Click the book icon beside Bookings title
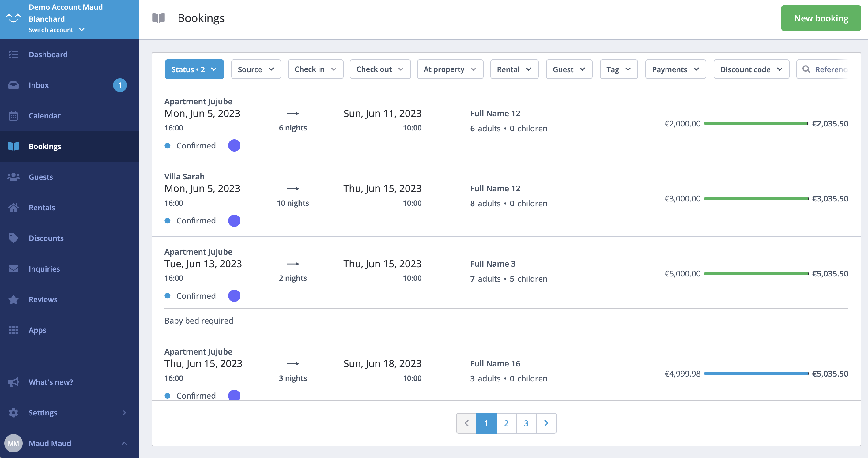This screenshot has height=458, width=868. pyautogui.click(x=158, y=18)
